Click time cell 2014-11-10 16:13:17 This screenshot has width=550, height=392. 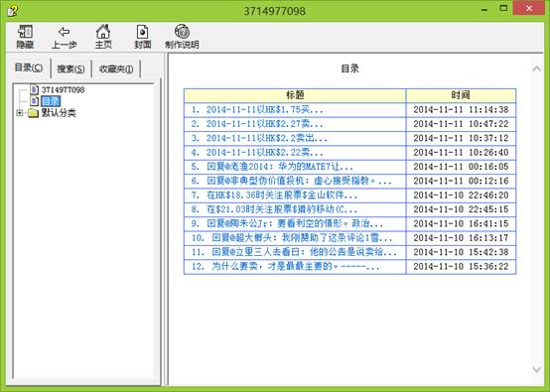[461, 238]
